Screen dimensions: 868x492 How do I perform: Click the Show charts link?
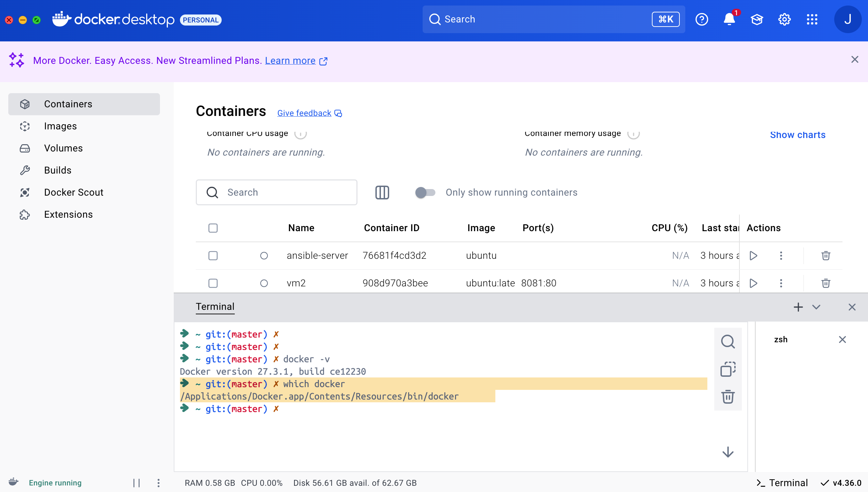pyautogui.click(x=798, y=135)
